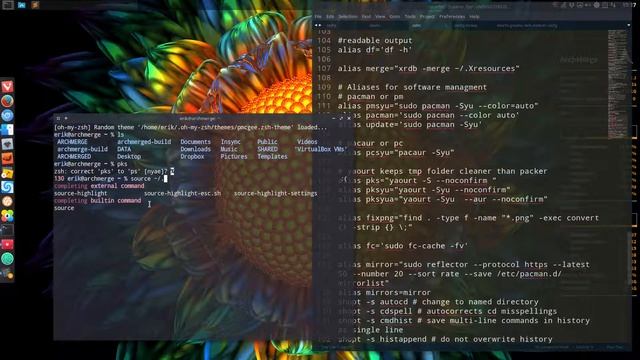Launch the terminal icon in the dock
Screen dimensions: 640x360
[7, 230]
